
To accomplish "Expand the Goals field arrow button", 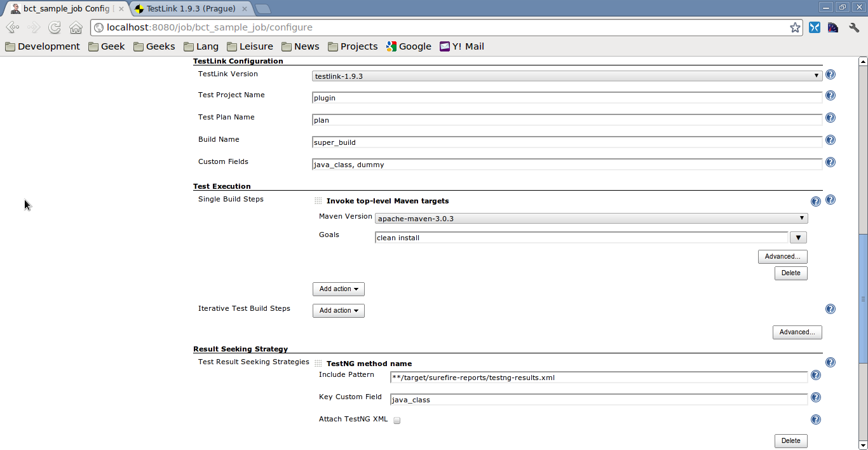I will click(x=798, y=238).
